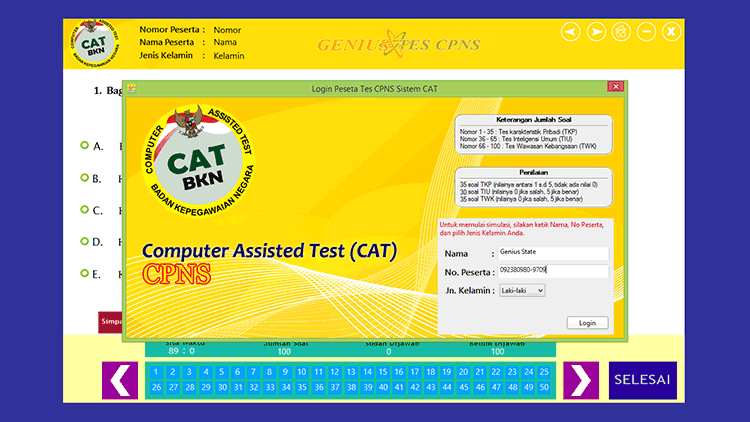This screenshot has height=422, width=750.
Task: Close the Login Peserta Tes dialog
Action: tap(616, 86)
